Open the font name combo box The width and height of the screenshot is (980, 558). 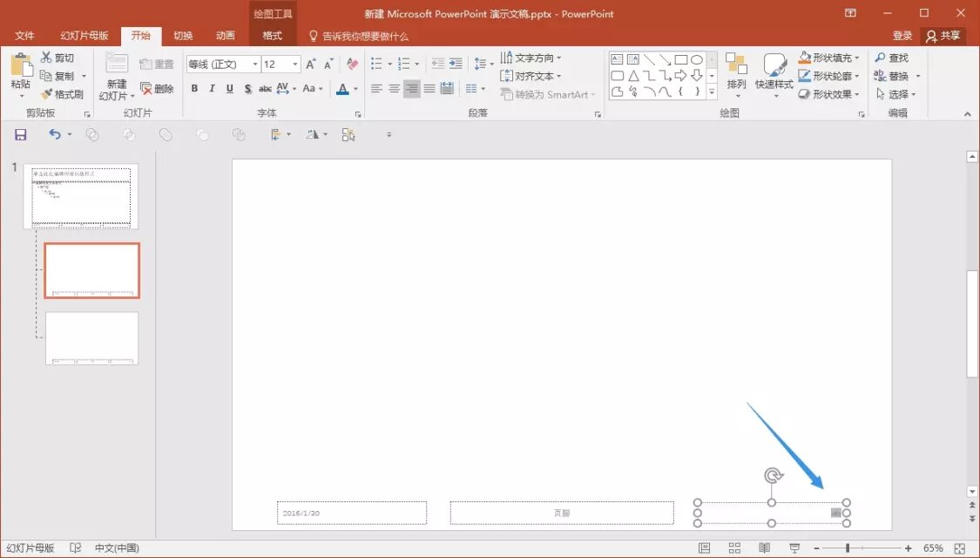point(223,64)
